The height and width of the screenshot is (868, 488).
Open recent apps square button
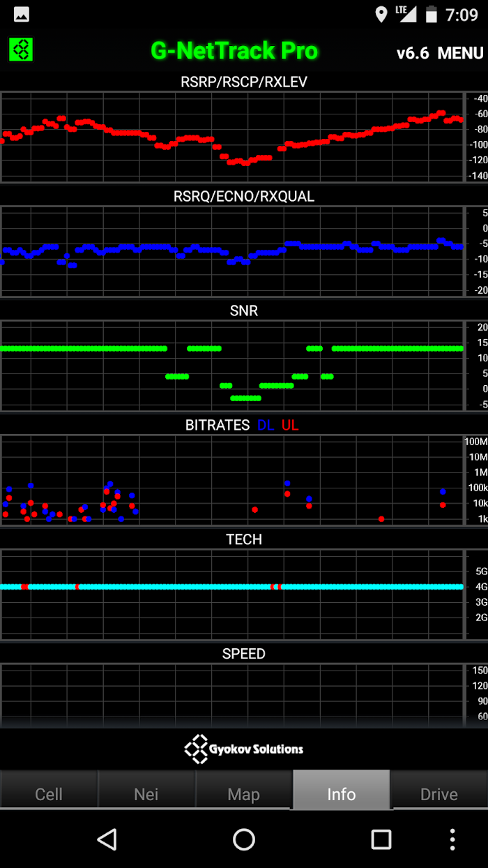[x=381, y=839]
